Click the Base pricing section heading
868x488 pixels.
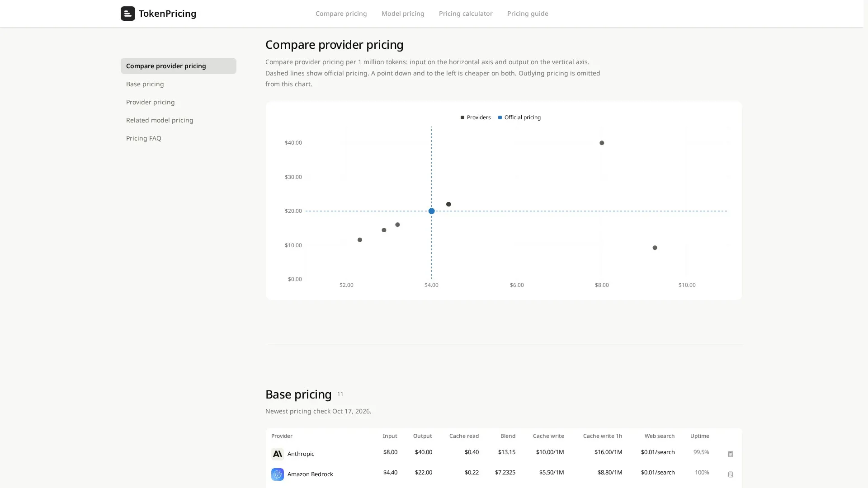[x=298, y=394]
